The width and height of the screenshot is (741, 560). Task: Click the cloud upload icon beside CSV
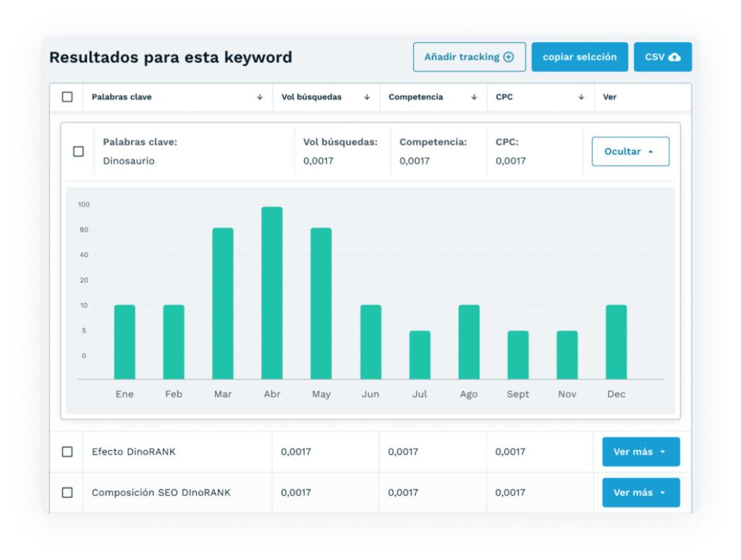674,57
